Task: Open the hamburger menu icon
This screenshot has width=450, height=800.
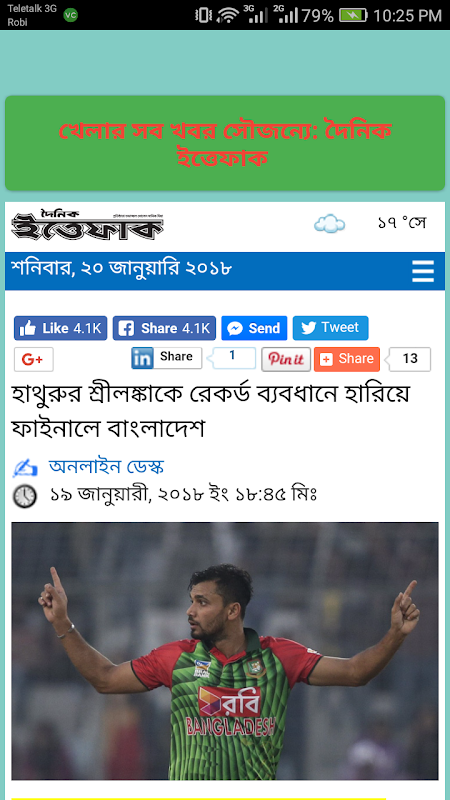Action: pos(423,271)
